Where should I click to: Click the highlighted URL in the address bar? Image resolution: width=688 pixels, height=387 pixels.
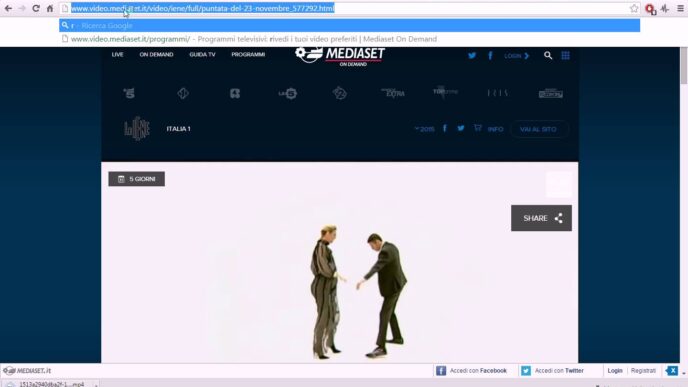pos(203,8)
